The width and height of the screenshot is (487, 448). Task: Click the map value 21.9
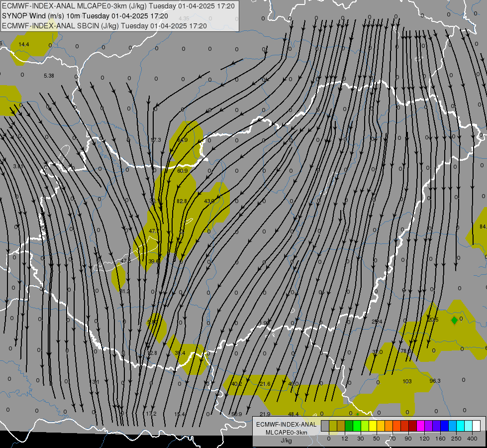(x=265, y=414)
